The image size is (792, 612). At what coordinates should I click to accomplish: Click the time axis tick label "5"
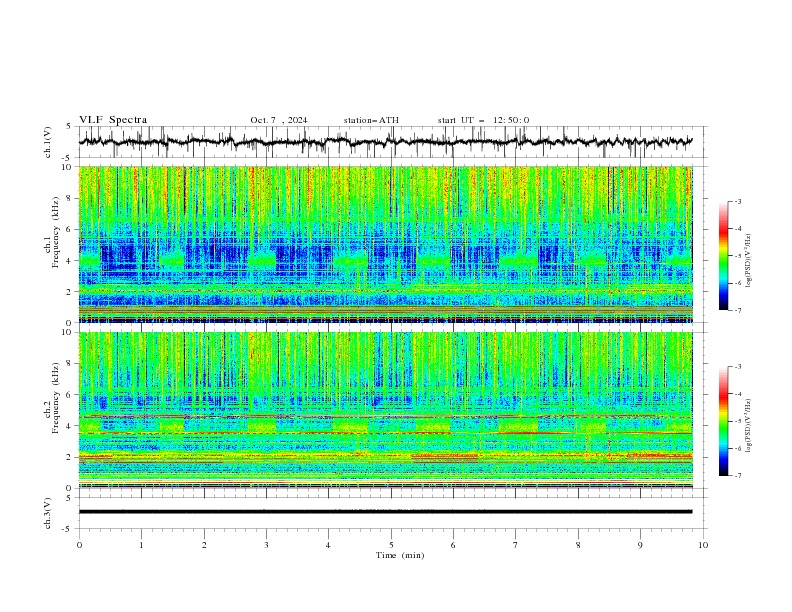pos(391,545)
